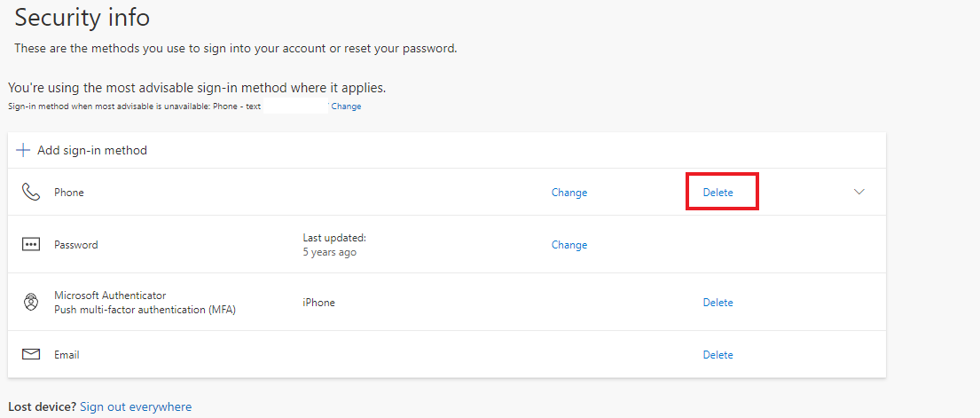The height and width of the screenshot is (418, 980).
Task: Click the Microsoft Authenticator label
Action: pos(110,296)
